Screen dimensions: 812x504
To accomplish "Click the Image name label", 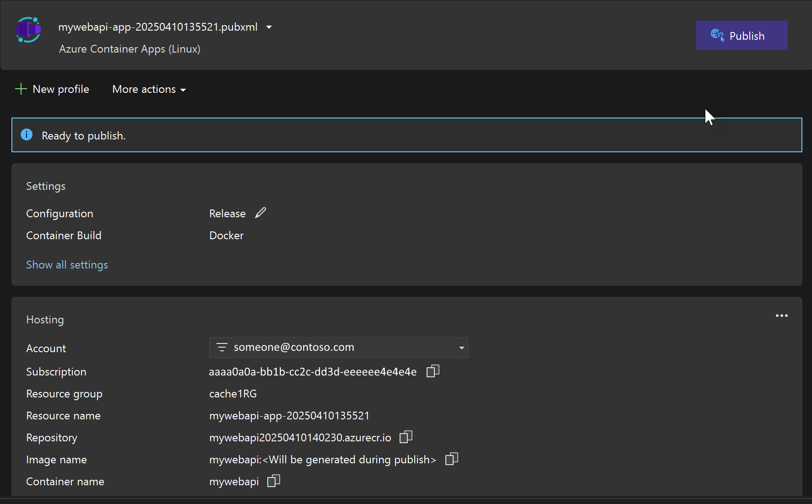I will coord(56,460).
